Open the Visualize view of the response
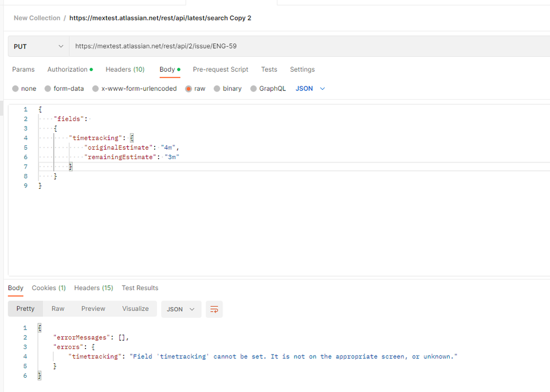The width and height of the screenshot is (550, 392). pyautogui.click(x=135, y=309)
